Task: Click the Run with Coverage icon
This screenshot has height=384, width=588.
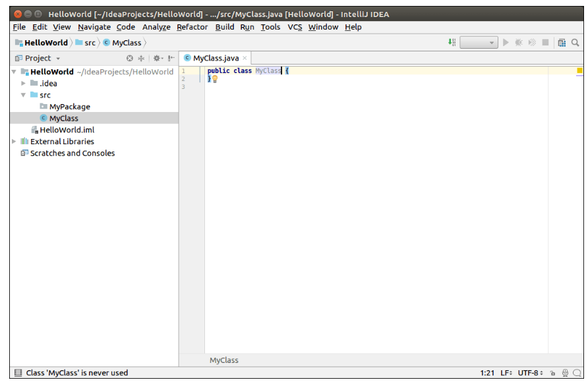Action: pyautogui.click(x=532, y=43)
